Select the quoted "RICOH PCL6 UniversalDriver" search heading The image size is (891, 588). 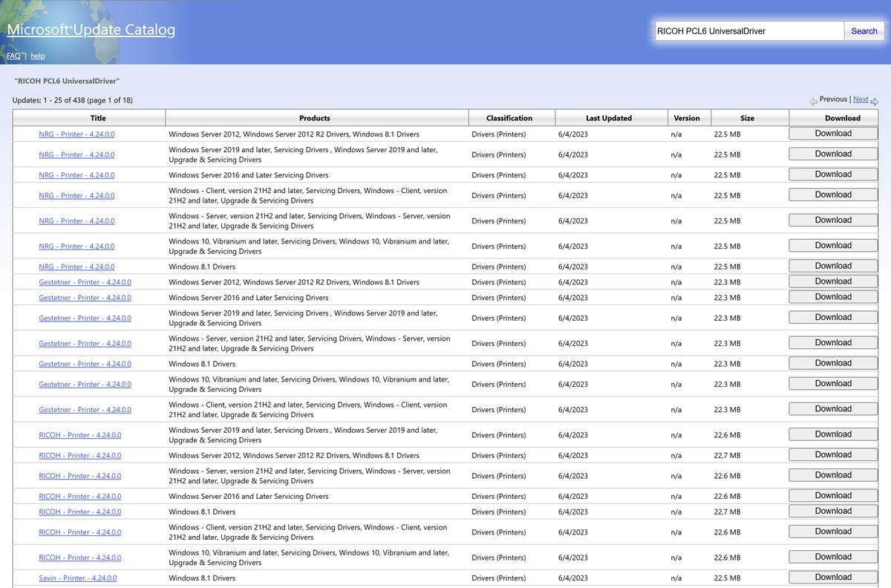(x=67, y=80)
